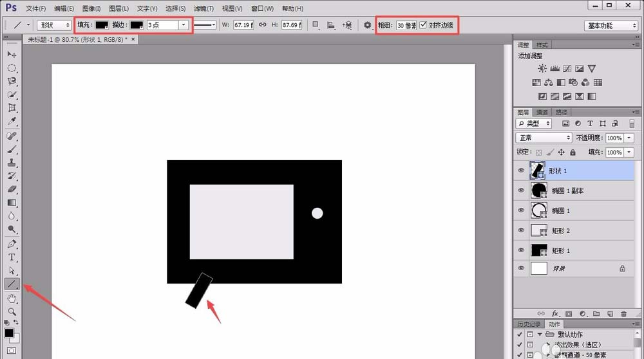Select the Move tool
The image size is (644, 359).
point(12,55)
